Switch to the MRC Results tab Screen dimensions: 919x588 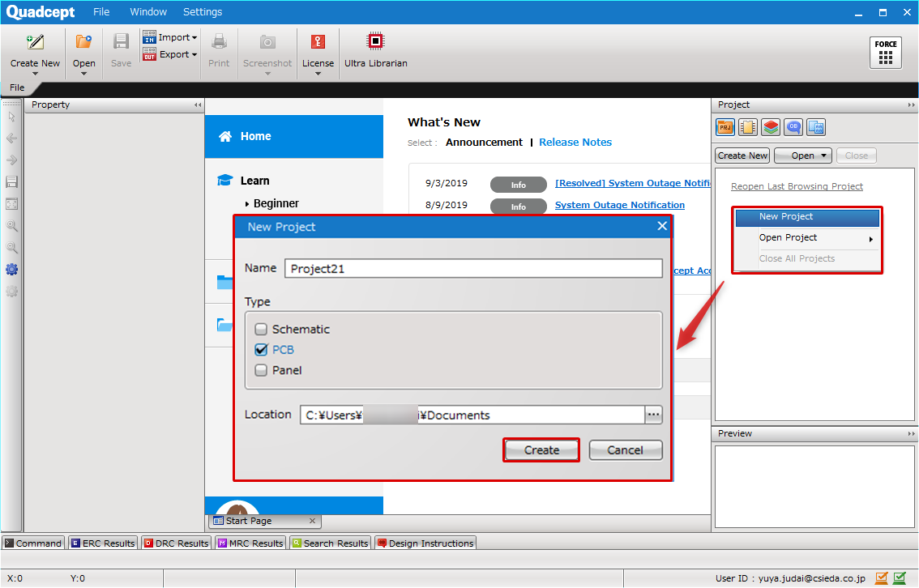point(250,543)
